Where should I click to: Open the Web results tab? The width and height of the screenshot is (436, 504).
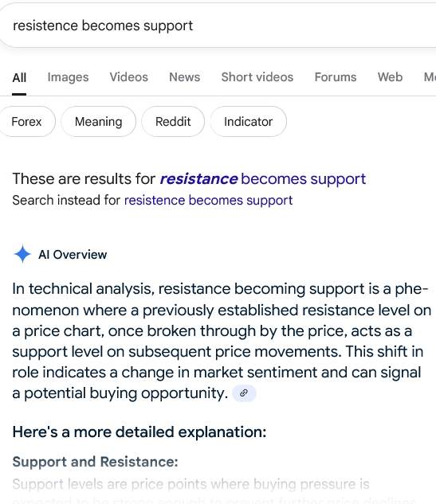point(390,77)
